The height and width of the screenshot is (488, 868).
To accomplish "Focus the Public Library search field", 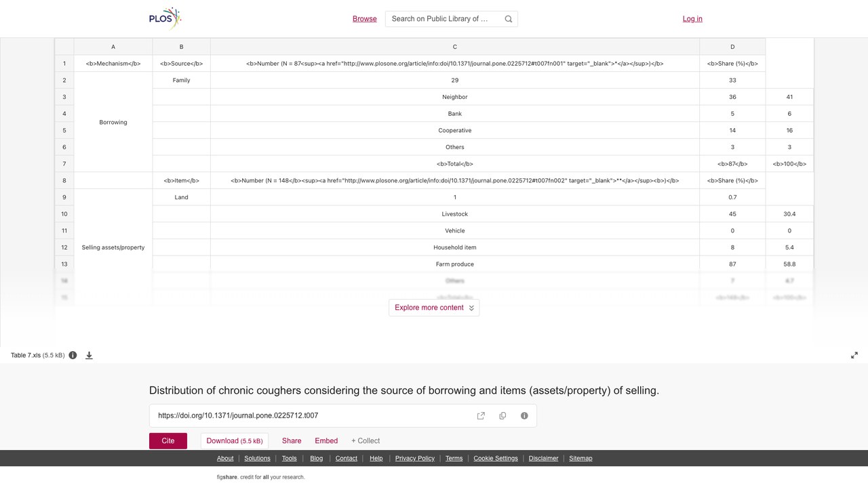I will [443, 19].
